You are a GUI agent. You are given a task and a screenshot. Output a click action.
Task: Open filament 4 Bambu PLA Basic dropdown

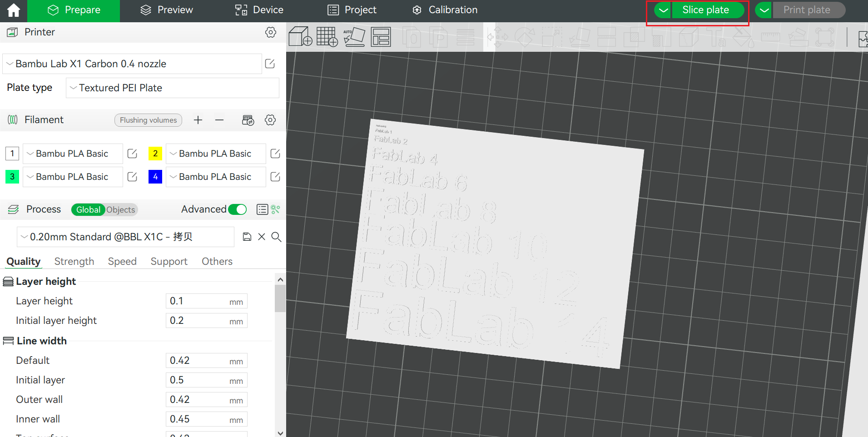pyautogui.click(x=216, y=177)
